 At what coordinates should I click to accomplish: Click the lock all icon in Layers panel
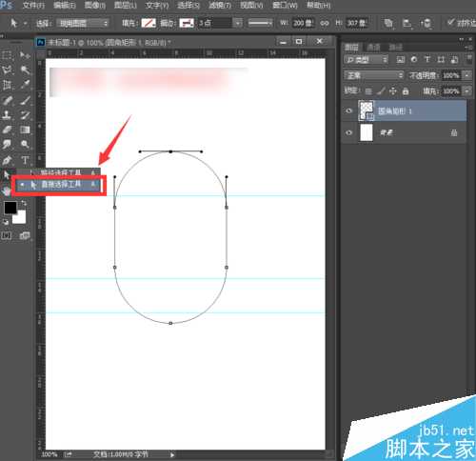pos(406,91)
